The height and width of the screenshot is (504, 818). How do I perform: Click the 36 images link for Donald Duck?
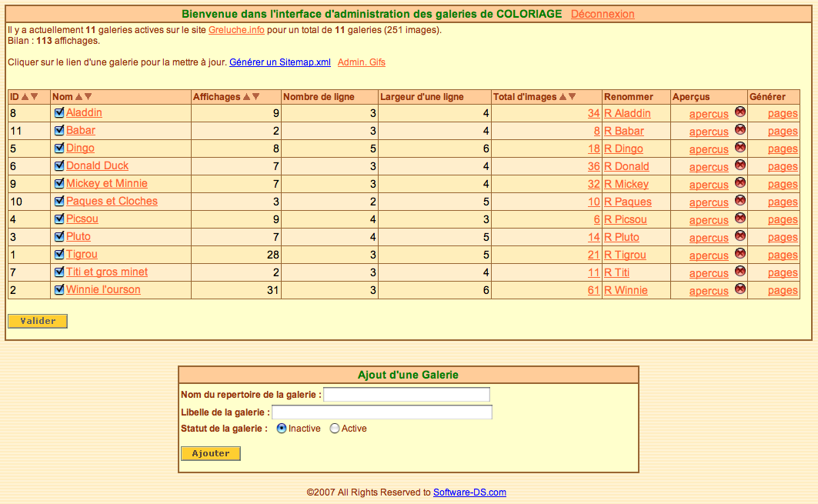point(593,166)
